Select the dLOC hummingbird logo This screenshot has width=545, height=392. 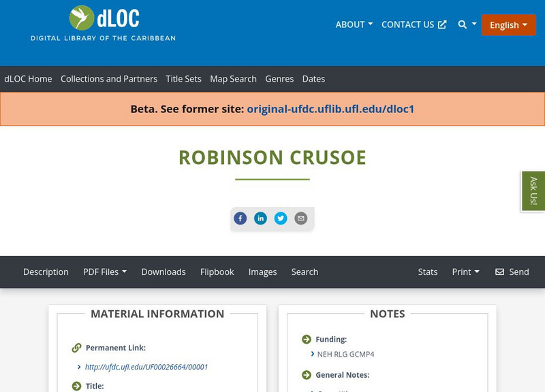click(x=82, y=16)
